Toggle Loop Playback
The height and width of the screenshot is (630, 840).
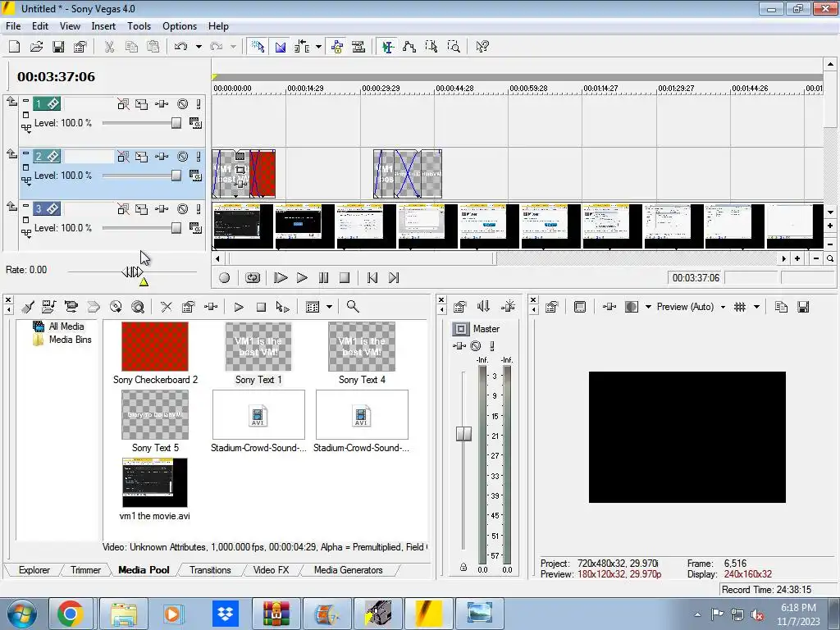click(253, 277)
